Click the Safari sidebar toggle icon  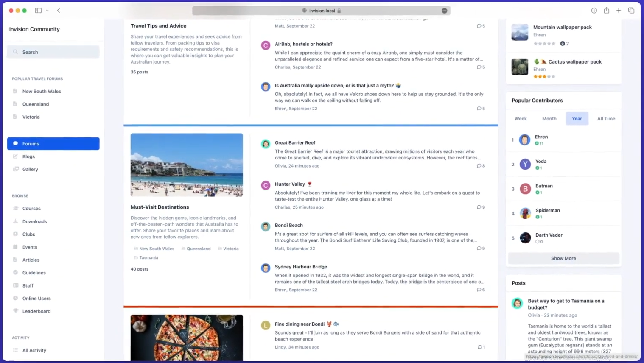point(38,11)
